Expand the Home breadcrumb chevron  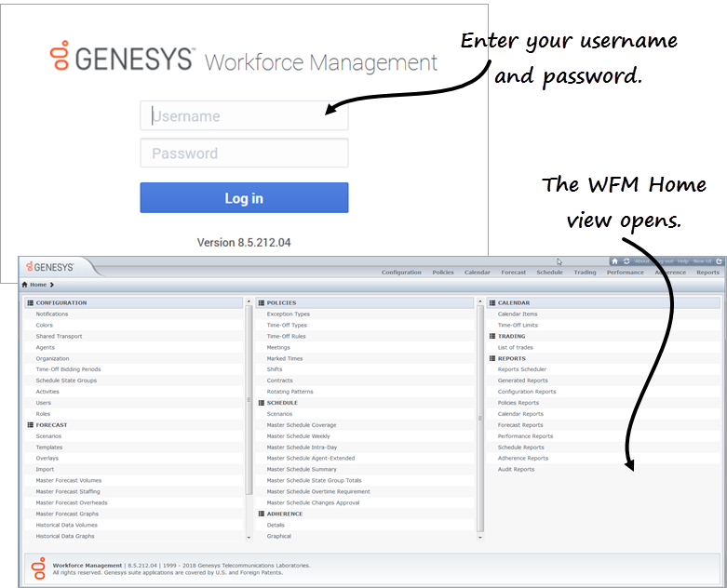[x=52, y=285]
